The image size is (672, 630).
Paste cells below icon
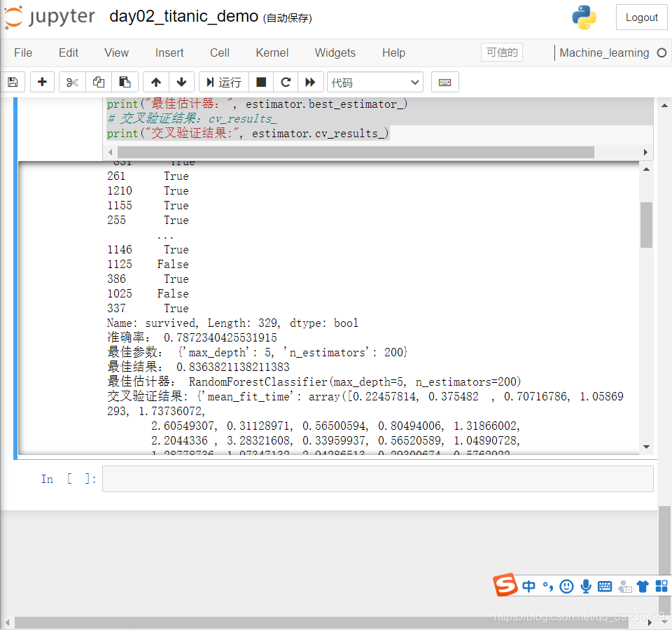point(125,82)
